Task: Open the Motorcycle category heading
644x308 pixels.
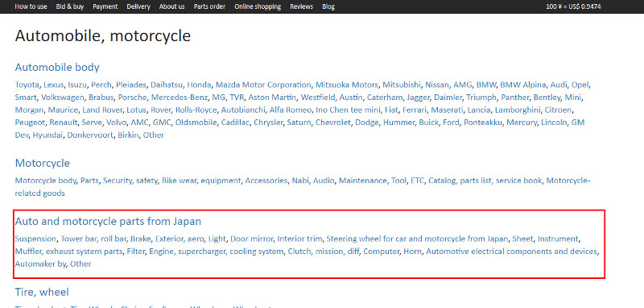Action: [x=43, y=163]
